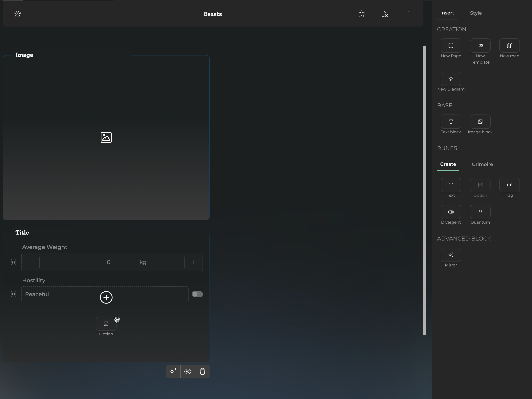Image resolution: width=532 pixels, height=399 pixels.
Task: Select the Tag rune
Action: (509, 185)
